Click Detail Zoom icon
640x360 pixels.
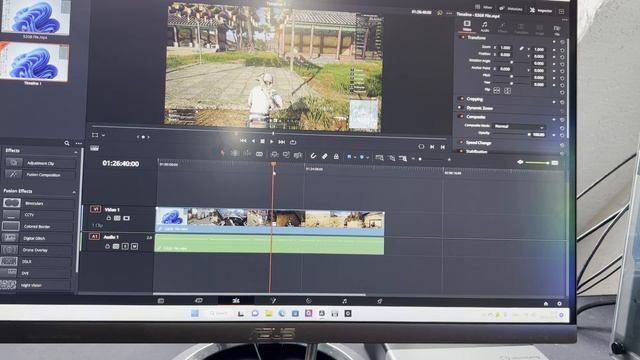(x=391, y=158)
